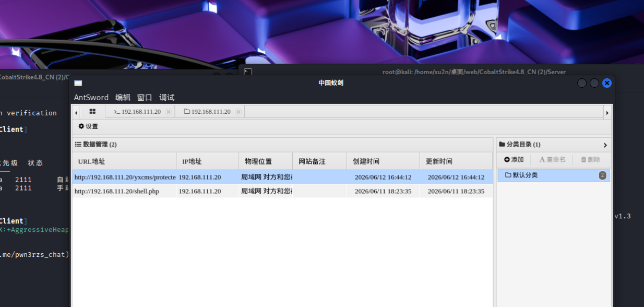Focus the root@kali terminal title bar
This screenshot has width=644, height=307.
coord(474,72)
